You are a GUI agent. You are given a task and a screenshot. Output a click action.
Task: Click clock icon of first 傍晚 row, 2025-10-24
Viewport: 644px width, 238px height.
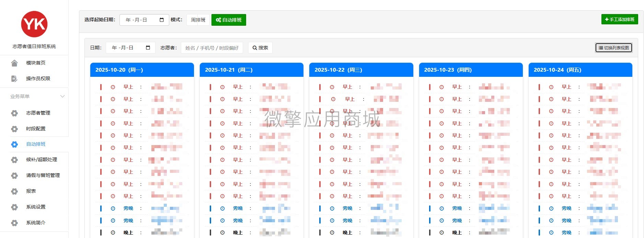point(551,209)
